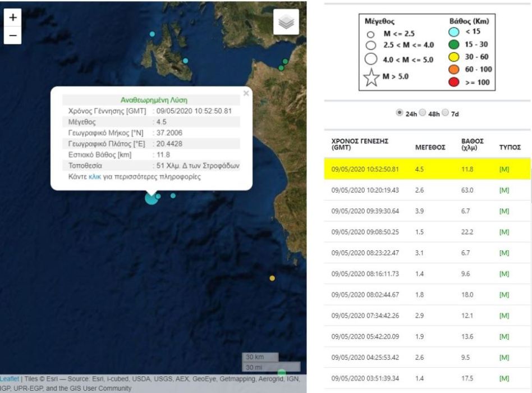Close the earthquake info popup
The height and width of the screenshot is (393, 532).
coord(246,93)
